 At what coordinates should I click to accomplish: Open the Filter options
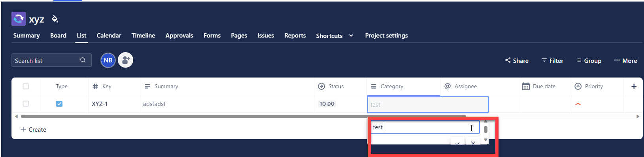click(552, 61)
